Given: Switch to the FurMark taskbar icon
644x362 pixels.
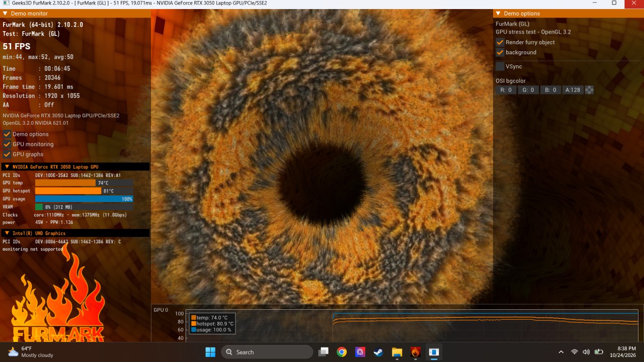Looking at the screenshot, I should coord(415,352).
